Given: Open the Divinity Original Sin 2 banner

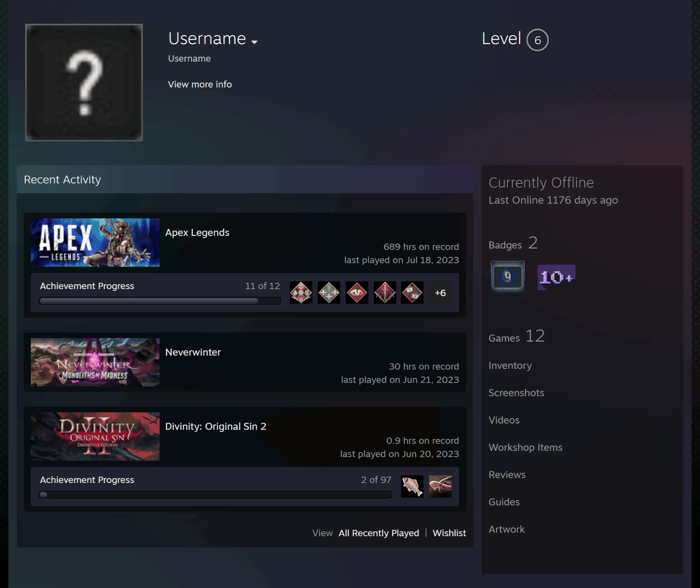Looking at the screenshot, I should click(95, 436).
